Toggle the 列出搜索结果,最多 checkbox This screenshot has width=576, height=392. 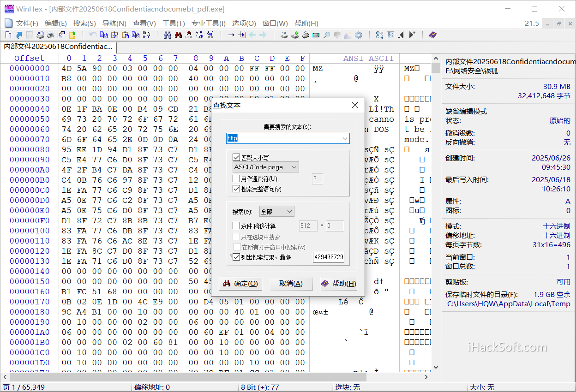236,257
